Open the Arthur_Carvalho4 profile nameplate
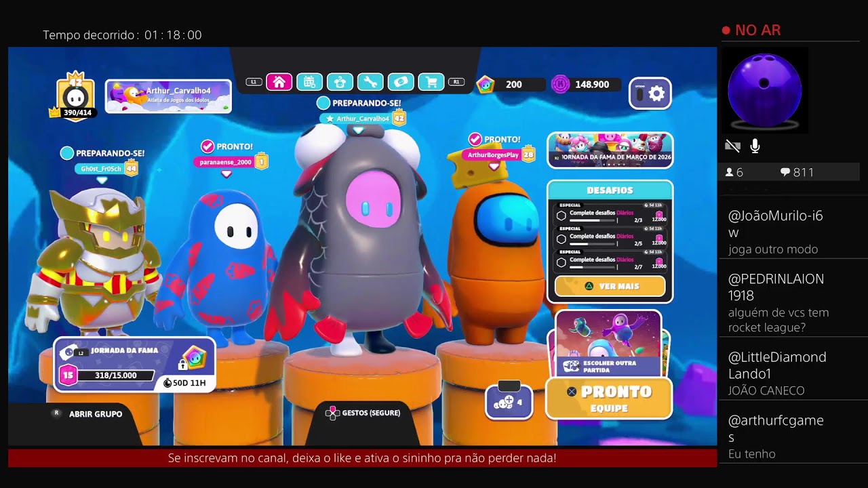 pos(168,96)
